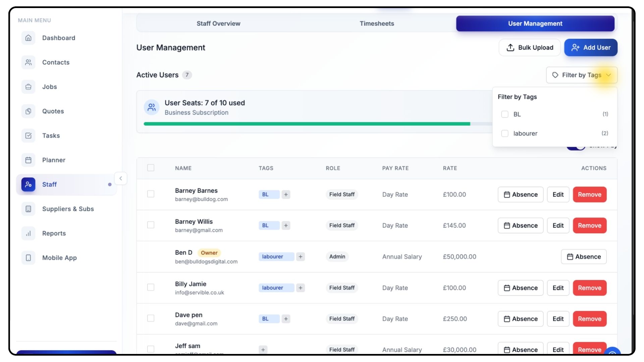Image resolution: width=644 pixels, height=362 pixels.
Task: Open the Staff Overview tab
Action: click(218, 23)
